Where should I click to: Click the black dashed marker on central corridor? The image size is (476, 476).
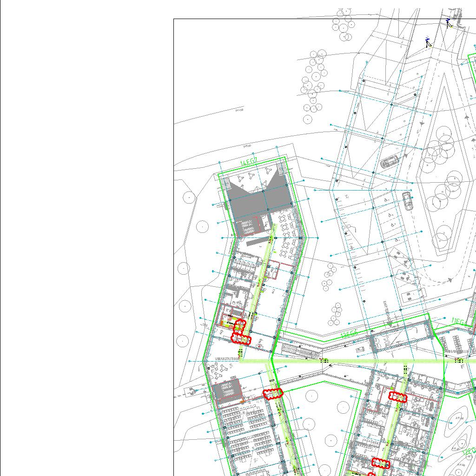324,361
